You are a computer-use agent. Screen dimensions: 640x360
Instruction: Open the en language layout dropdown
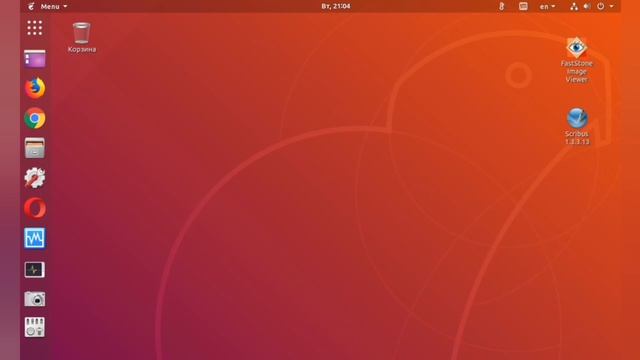547,7
